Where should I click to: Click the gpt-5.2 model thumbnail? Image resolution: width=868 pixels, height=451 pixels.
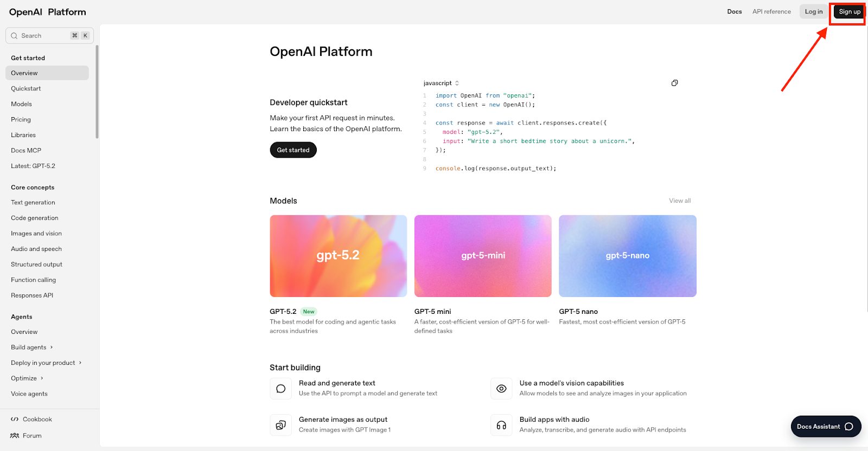coord(339,256)
